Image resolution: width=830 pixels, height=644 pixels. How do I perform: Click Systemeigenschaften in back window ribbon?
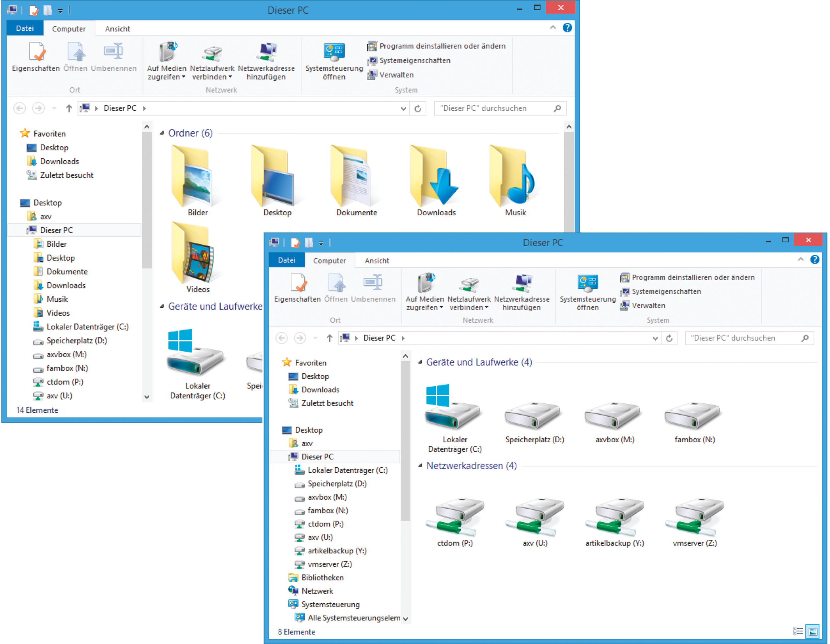(x=415, y=60)
